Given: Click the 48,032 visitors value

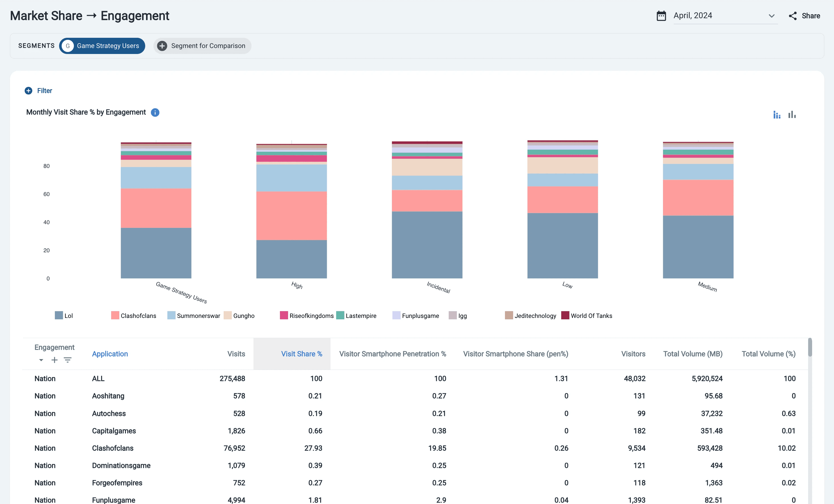Looking at the screenshot, I should pos(635,378).
